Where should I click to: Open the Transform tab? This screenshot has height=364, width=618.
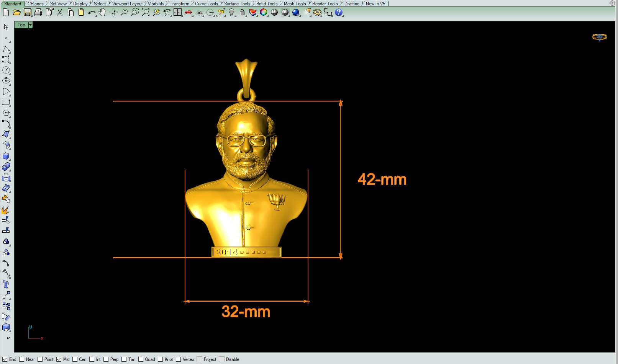(179, 4)
